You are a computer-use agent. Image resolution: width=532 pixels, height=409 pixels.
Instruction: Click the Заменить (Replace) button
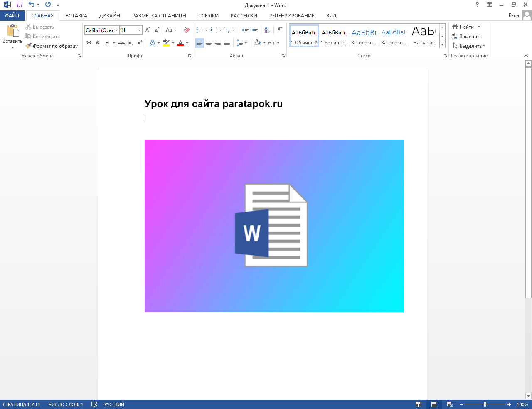pos(467,37)
